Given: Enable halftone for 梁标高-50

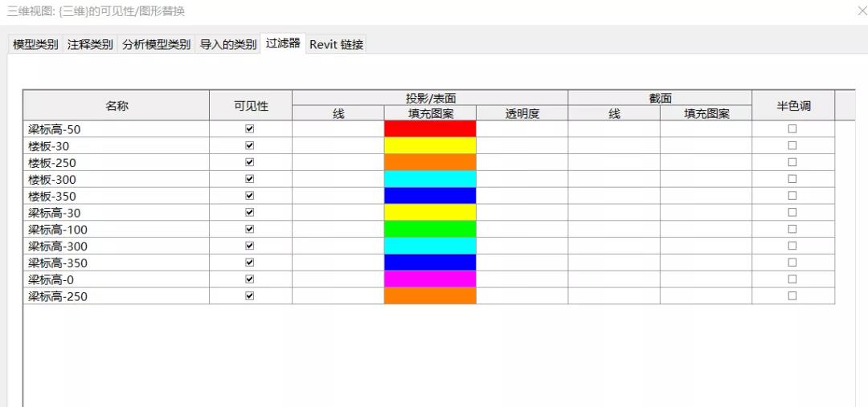Looking at the screenshot, I should click(x=792, y=129).
